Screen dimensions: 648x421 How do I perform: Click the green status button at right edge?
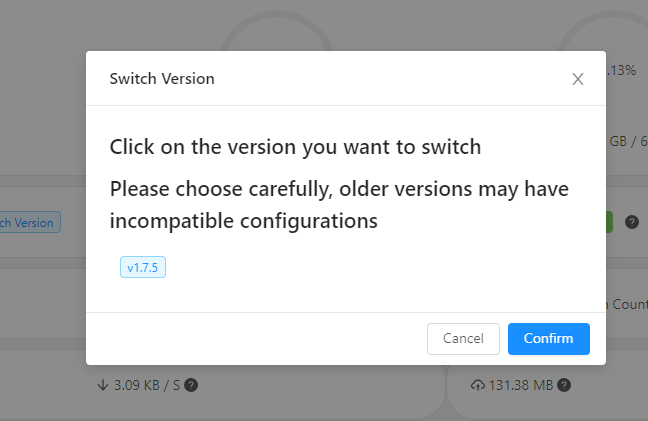coord(609,222)
